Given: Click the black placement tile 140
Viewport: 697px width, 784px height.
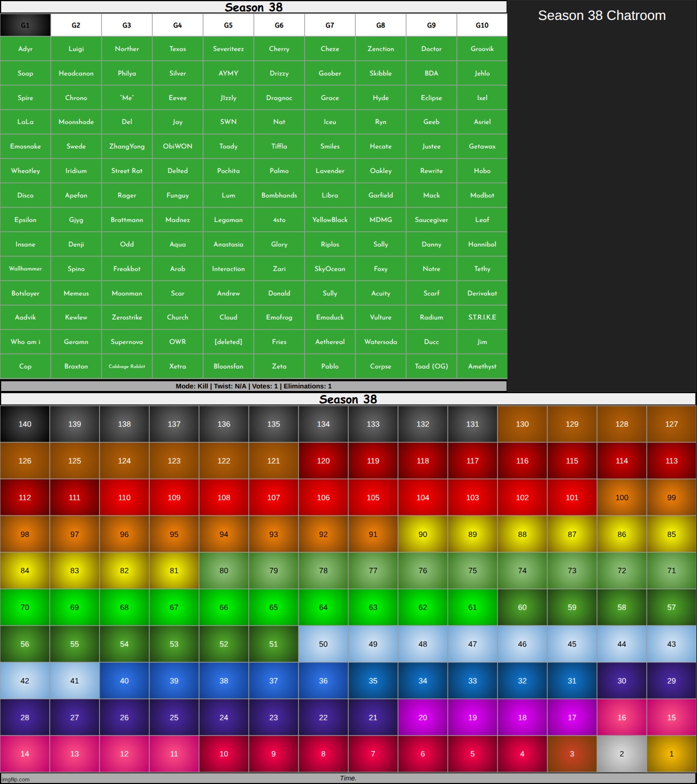Looking at the screenshot, I should pyautogui.click(x=25, y=424).
